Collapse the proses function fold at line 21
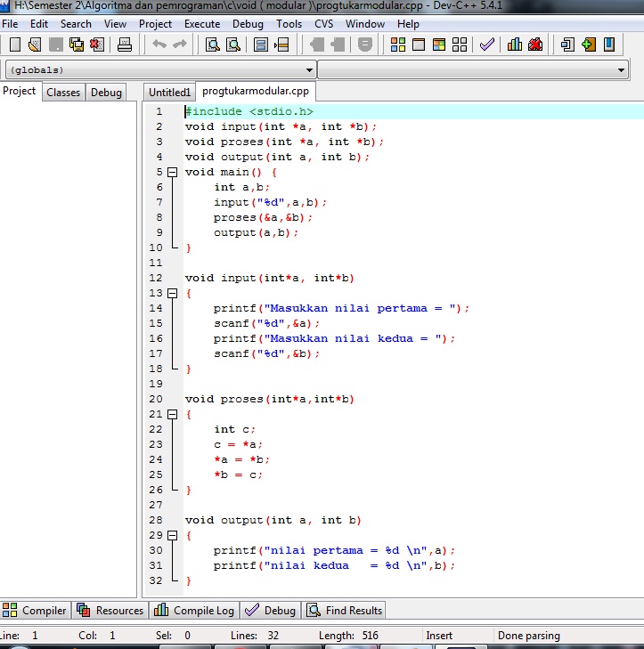This screenshot has height=649, width=644. pos(173,414)
